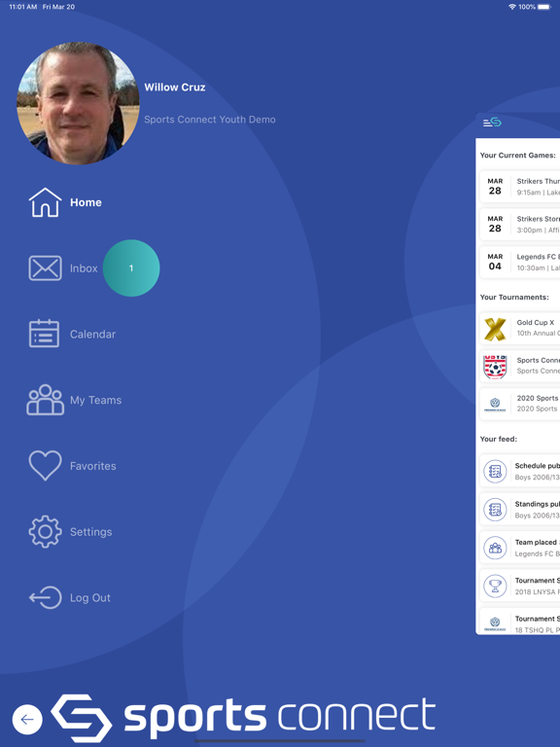Select My Teams in the side menu

pos(95,400)
